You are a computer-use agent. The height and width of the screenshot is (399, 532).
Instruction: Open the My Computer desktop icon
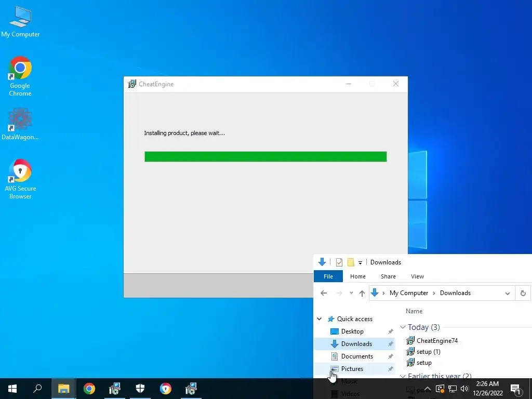tap(20, 22)
